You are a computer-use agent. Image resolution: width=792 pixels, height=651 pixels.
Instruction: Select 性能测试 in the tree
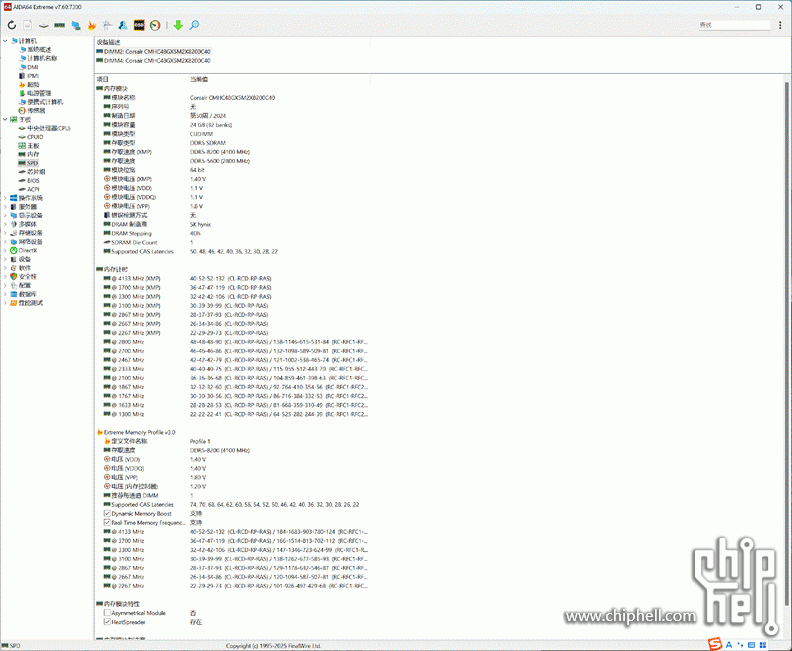point(31,303)
